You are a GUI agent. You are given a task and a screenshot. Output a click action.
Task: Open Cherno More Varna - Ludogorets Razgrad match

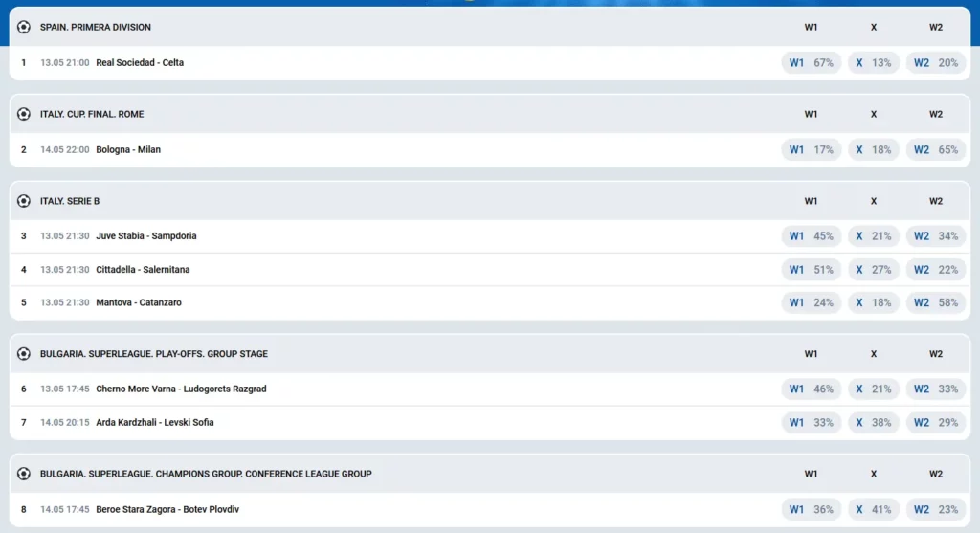(181, 389)
